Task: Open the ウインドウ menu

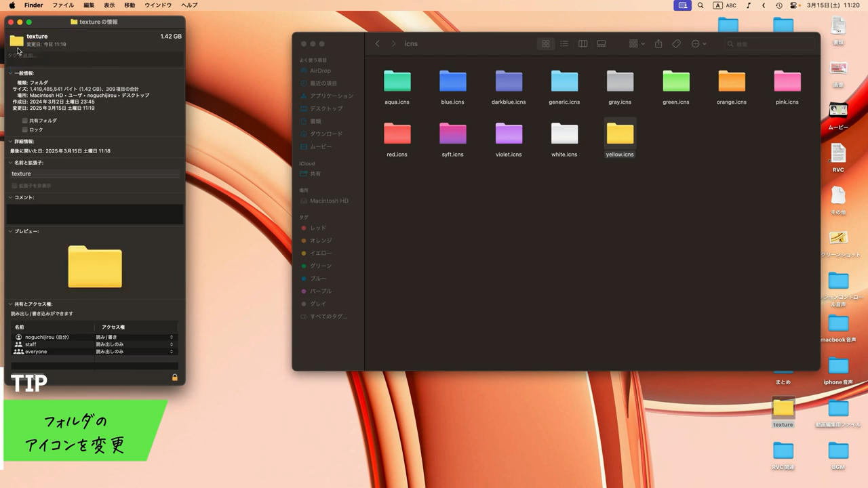Action: pos(158,5)
